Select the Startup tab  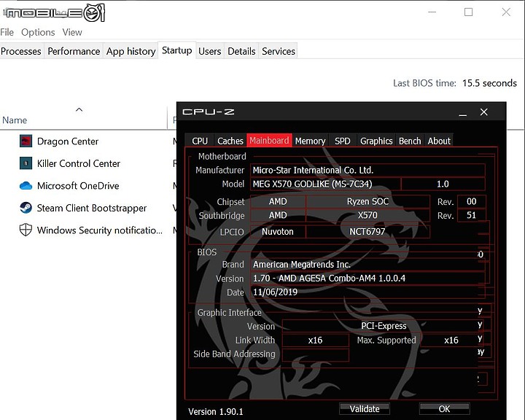176,50
